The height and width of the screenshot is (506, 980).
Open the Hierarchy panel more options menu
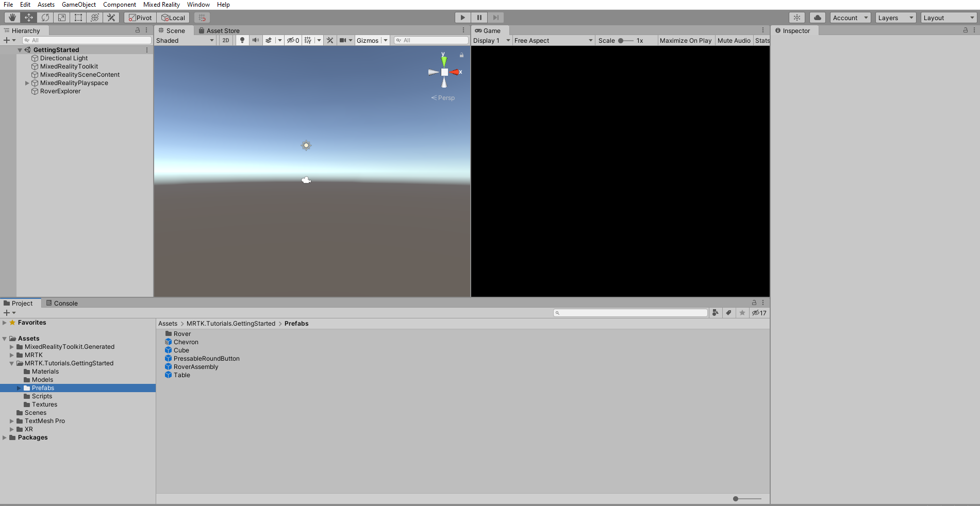(x=146, y=30)
